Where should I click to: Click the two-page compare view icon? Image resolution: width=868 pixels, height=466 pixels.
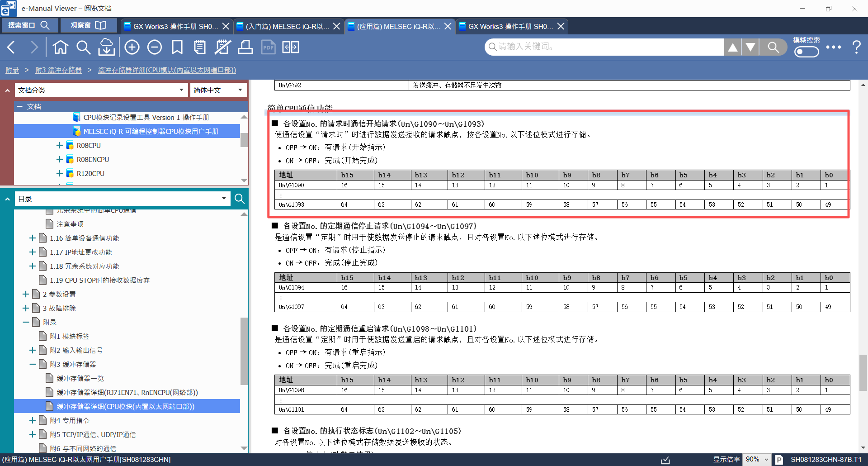point(290,47)
